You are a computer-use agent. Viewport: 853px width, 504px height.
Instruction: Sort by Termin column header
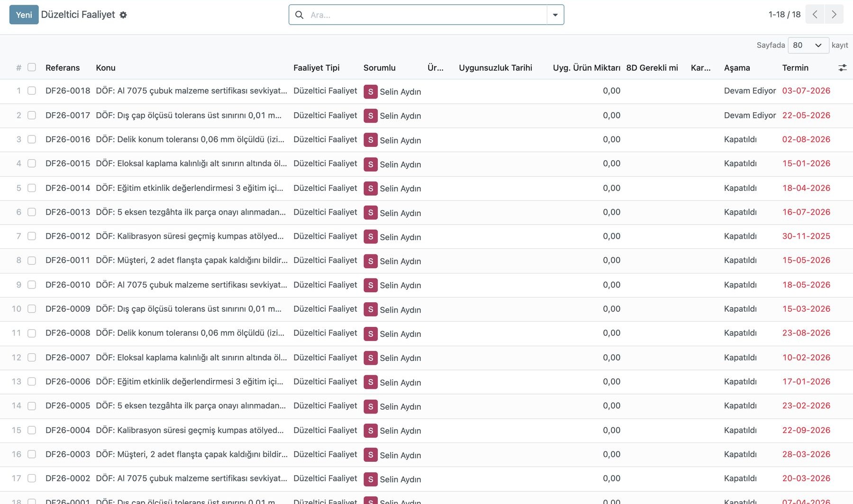click(795, 68)
